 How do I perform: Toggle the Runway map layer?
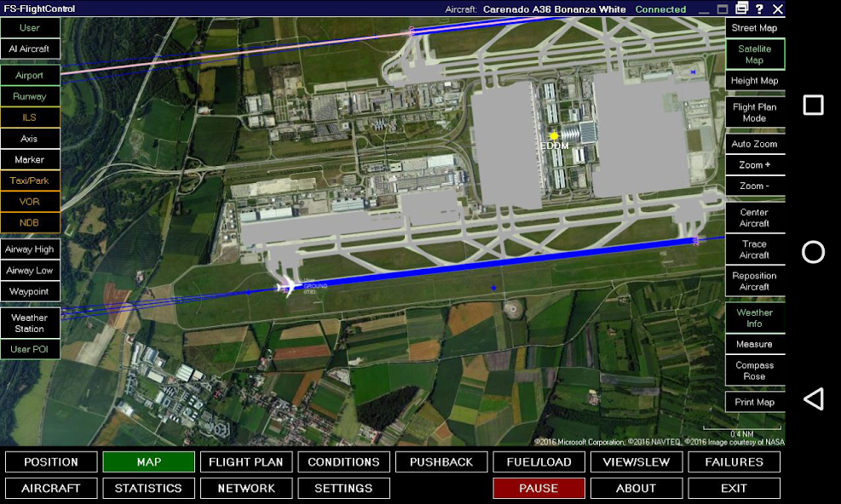point(30,96)
